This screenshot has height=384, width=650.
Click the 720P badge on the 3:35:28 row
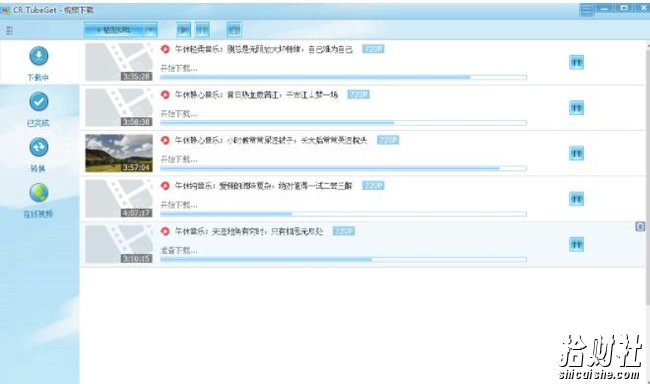point(373,49)
